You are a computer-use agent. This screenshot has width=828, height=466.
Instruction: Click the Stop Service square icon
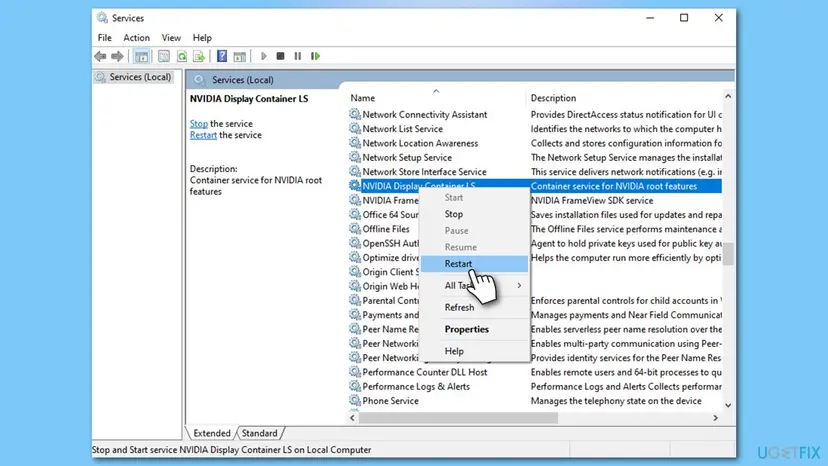pyautogui.click(x=280, y=56)
